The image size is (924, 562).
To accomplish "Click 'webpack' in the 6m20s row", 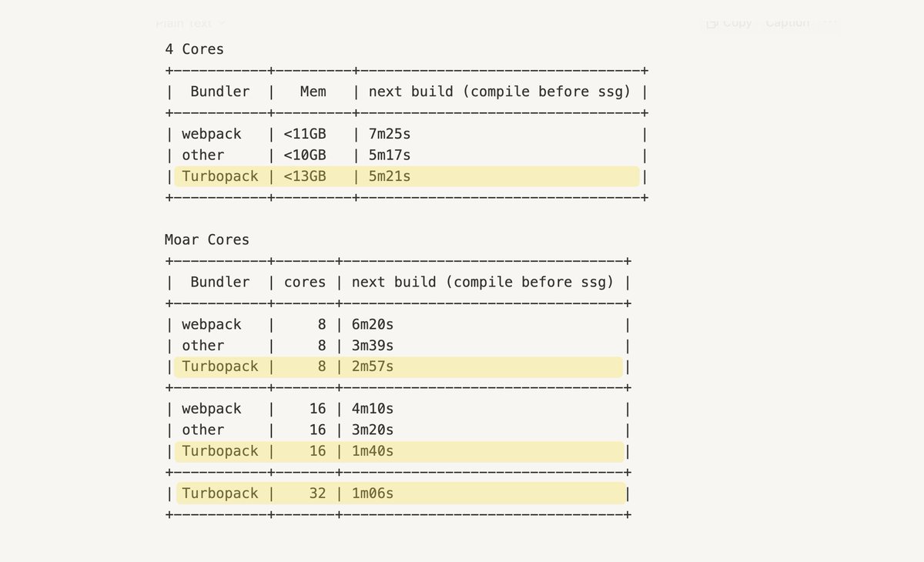I will coord(212,324).
